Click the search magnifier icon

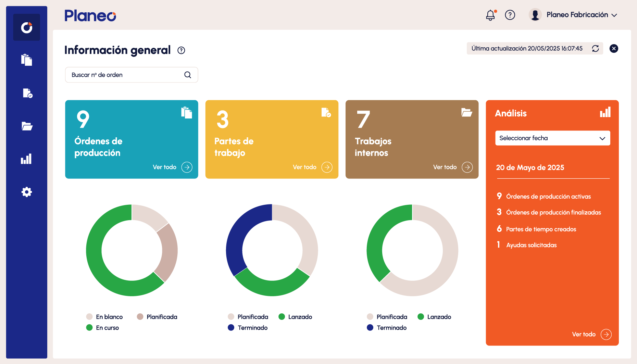coord(188,75)
